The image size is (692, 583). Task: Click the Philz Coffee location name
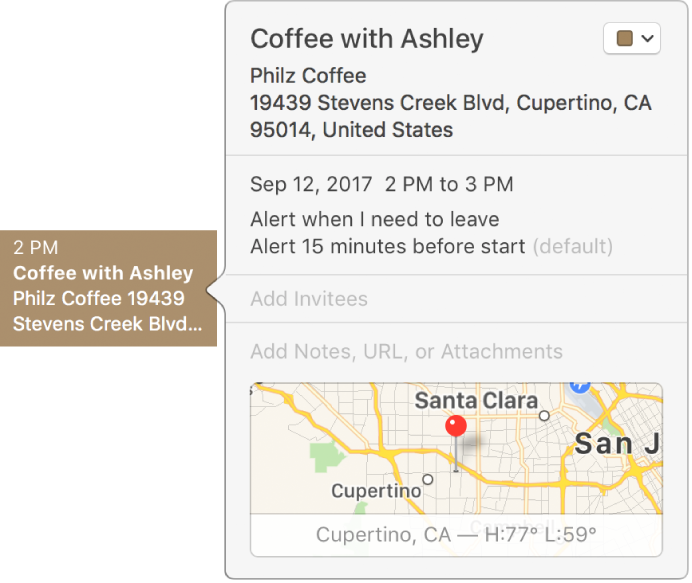308,76
